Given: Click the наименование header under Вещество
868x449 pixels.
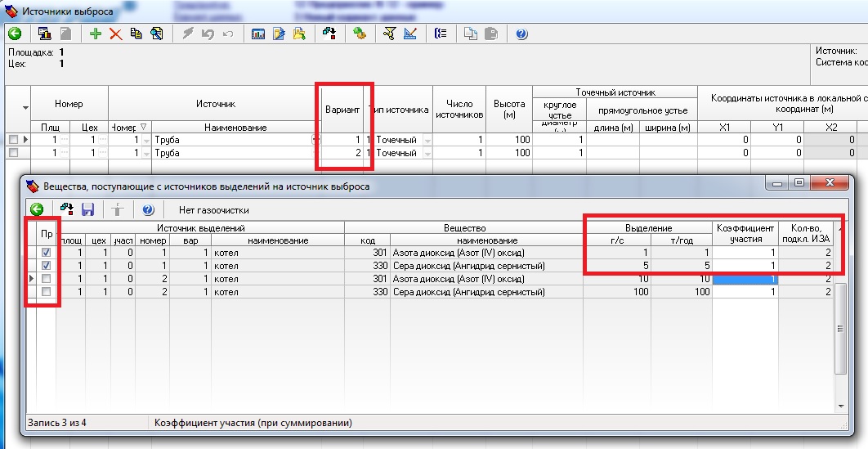Looking at the screenshot, I should (487, 240).
